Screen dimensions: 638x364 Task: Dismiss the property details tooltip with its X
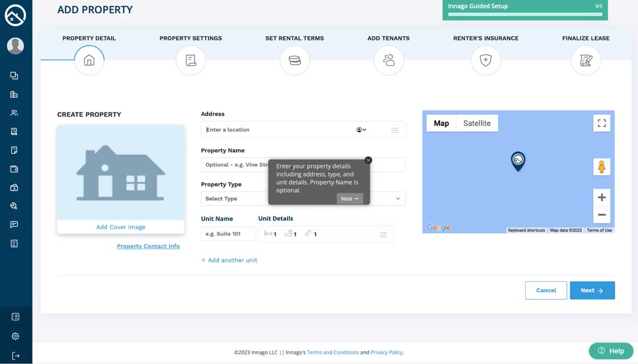(368, 160)
